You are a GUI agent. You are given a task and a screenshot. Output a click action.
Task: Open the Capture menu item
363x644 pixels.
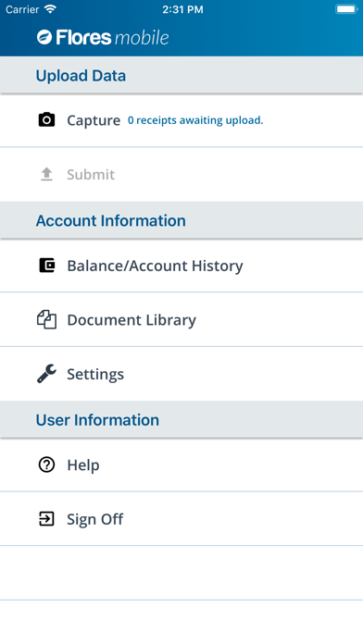(181, 120)
